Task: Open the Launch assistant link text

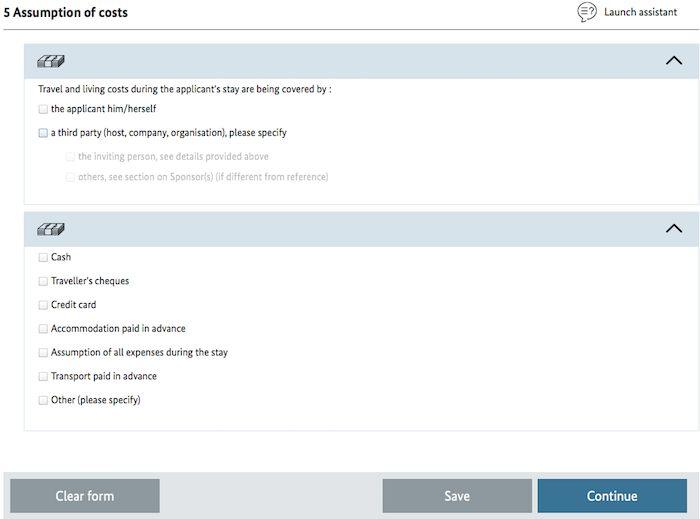Action: point(640,12)
